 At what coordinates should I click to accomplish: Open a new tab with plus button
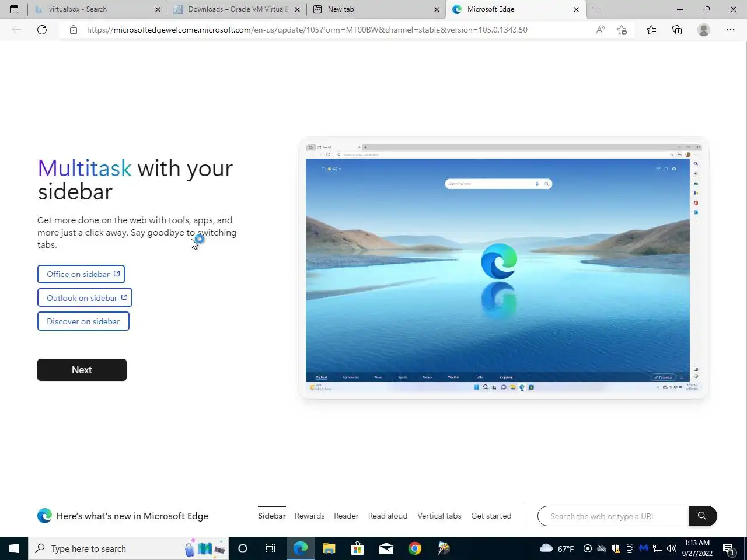[596, 9]
